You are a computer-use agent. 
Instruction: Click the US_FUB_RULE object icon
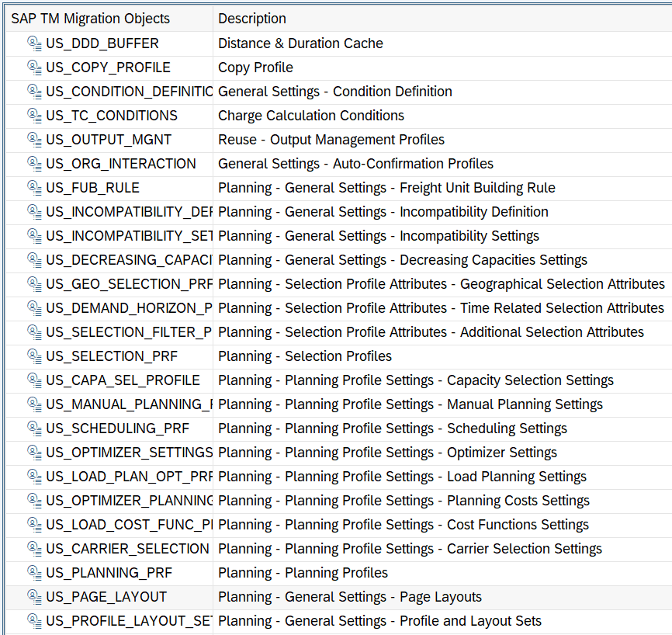tap(34, 187)
